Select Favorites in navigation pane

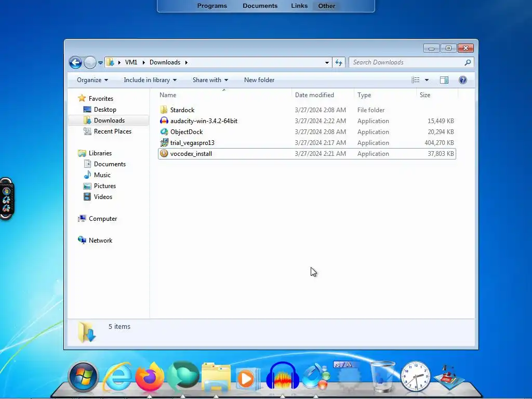tap(101, 98)
